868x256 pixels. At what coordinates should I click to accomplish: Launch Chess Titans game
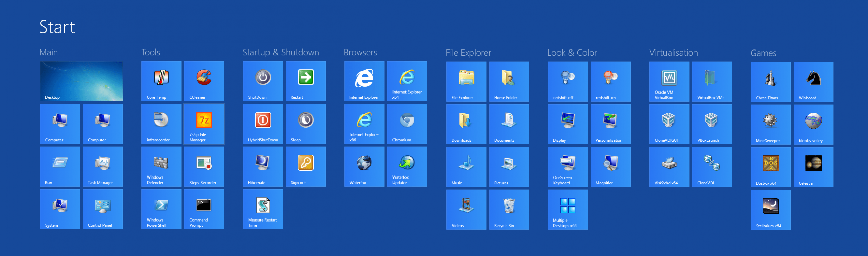(x=771, y=82)
